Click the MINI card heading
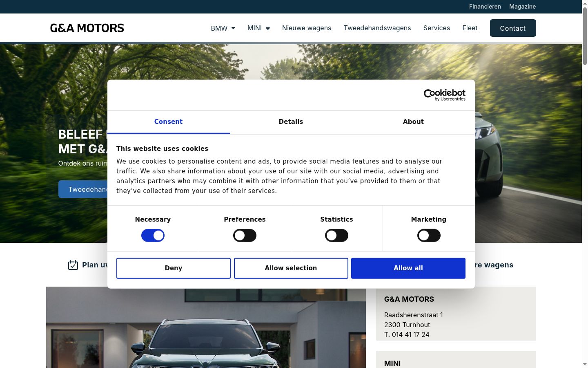This screenshot has height=368, width=588. (392, 364)
